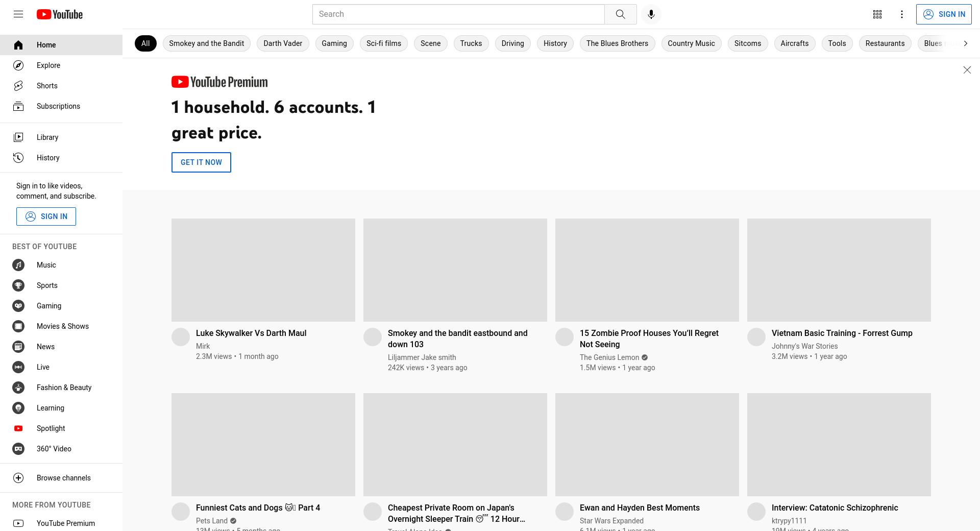The image size is (980, 531).
Task: Open the YouTube apps grid
Action: 877,14
